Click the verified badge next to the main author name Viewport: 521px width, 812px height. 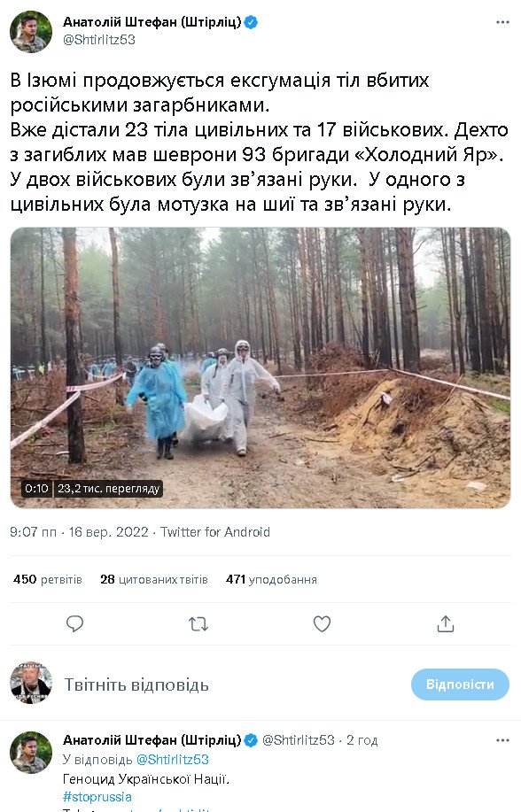point(251,22)
